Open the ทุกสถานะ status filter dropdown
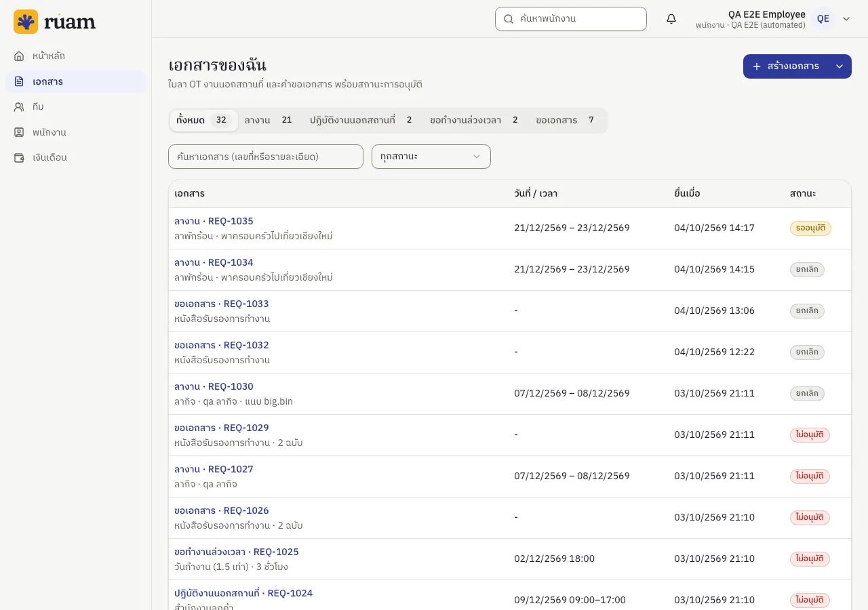This screenshot has height=610, width=868. point(431,157)
